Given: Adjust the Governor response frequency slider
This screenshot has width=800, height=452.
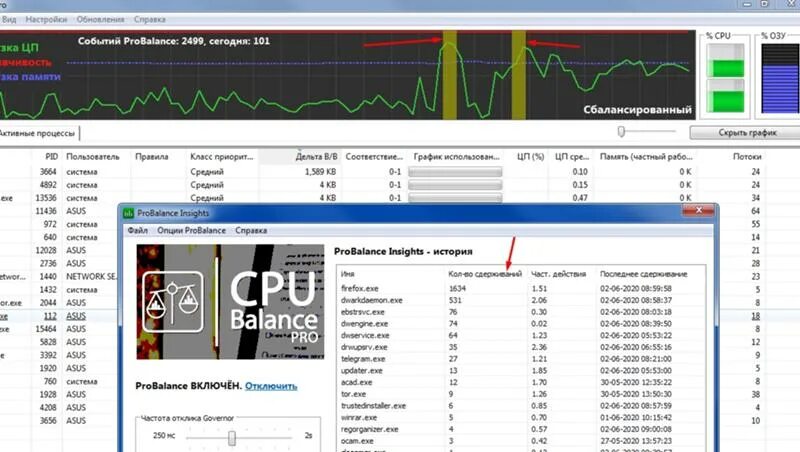Looking at the screenshot, I should tap(232, 437).
